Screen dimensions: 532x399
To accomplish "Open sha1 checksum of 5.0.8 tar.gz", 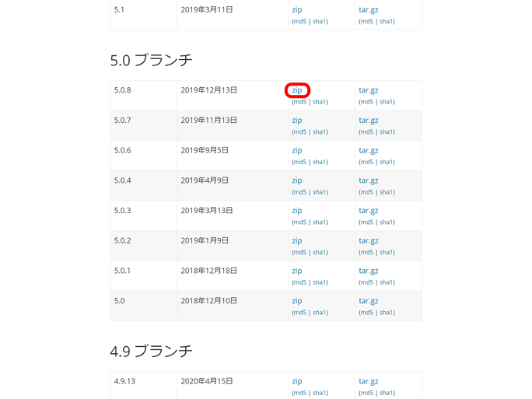I will coord(387,102).
